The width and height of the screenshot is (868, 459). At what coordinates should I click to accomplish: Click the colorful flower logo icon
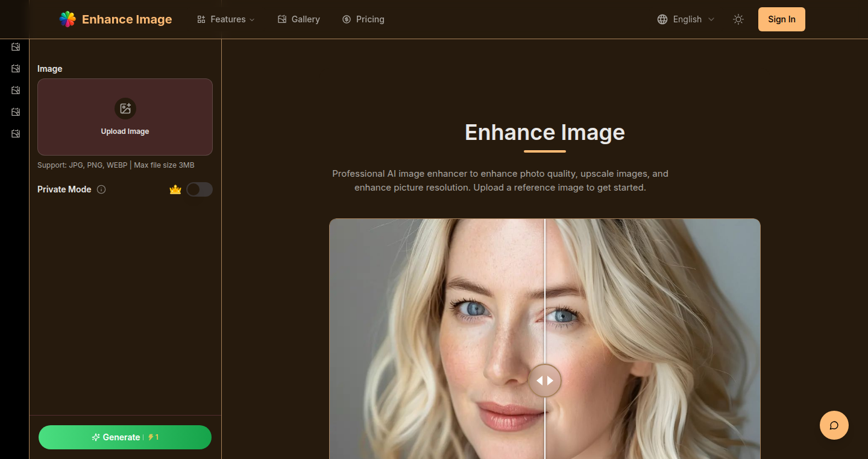pyautogui.click(x=68, y=19)
